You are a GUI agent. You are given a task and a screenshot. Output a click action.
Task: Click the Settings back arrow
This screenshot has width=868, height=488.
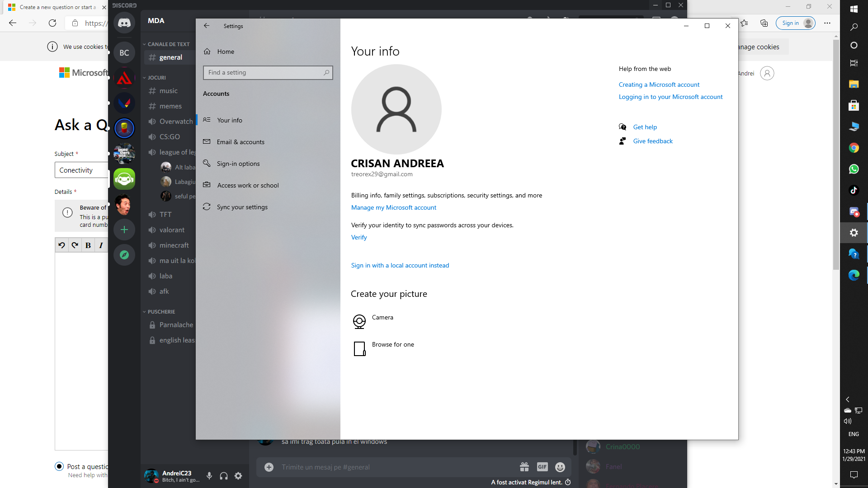coord(207,26)
